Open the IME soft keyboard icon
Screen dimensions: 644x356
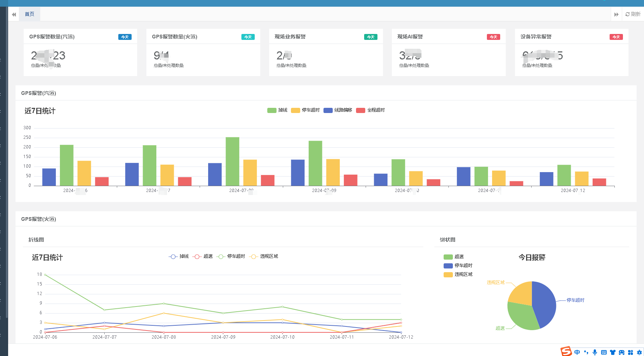(604, 352)
